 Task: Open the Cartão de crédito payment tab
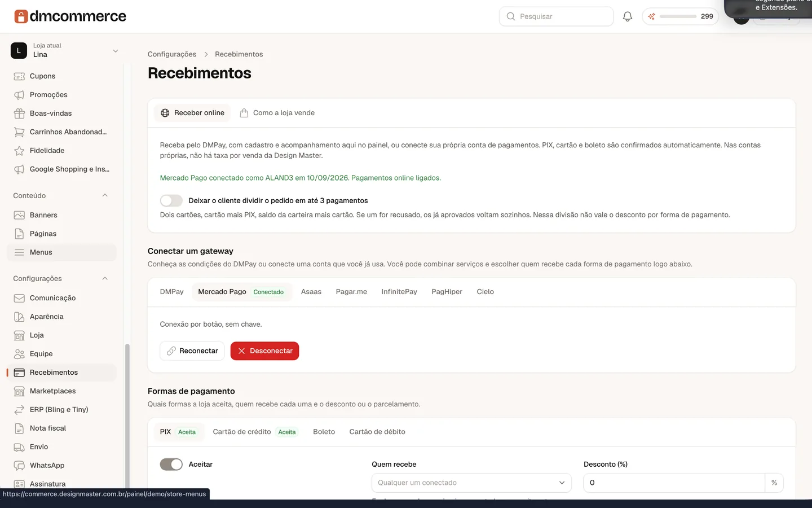tap(254, 432)
